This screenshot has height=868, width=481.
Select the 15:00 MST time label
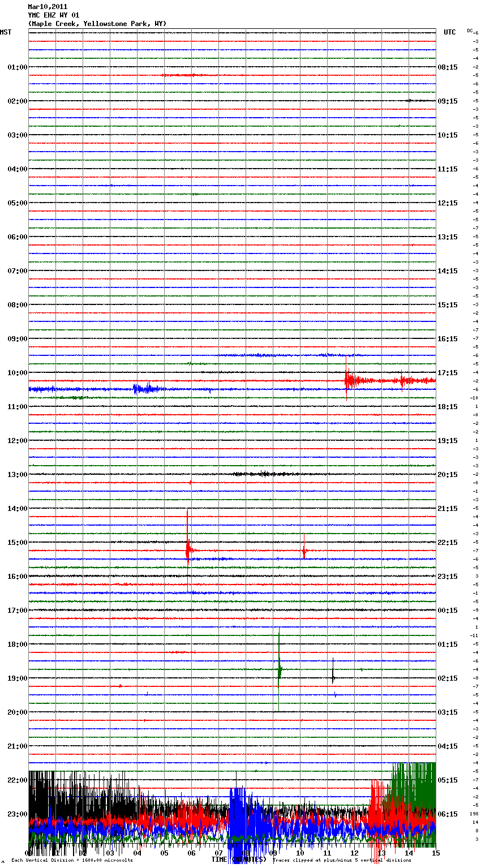[18, 543]
